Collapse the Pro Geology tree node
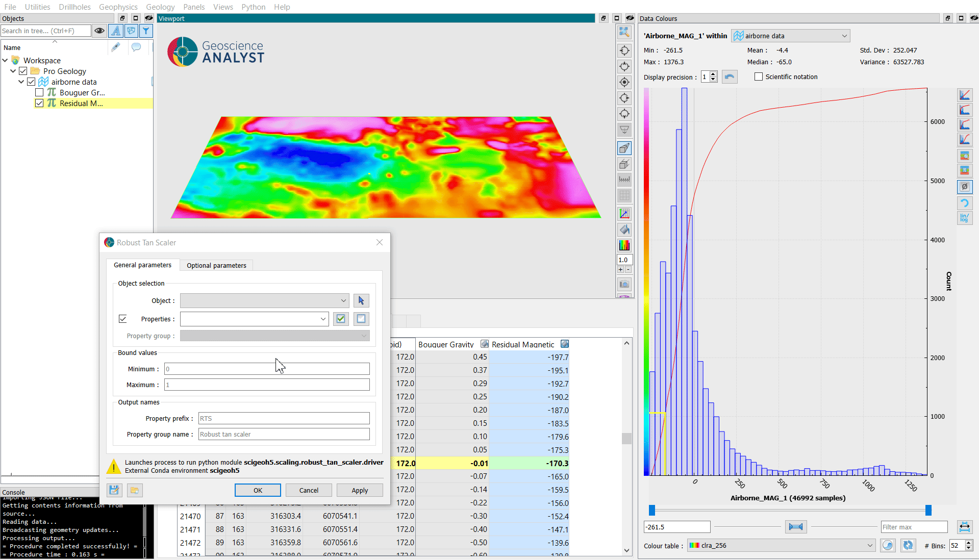979x560 pixels. [13, 71]
